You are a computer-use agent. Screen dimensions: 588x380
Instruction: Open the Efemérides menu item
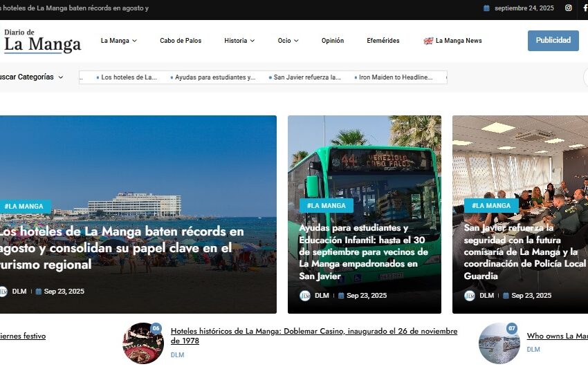click(383, 41)
